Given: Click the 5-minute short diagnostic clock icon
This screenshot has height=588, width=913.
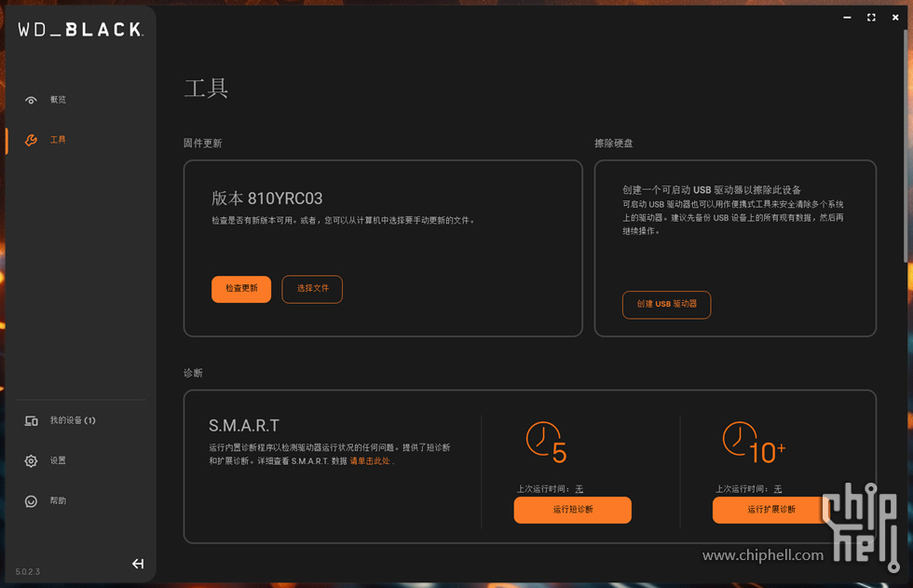Looking at the screenshot, I should [x=546, y=443].
